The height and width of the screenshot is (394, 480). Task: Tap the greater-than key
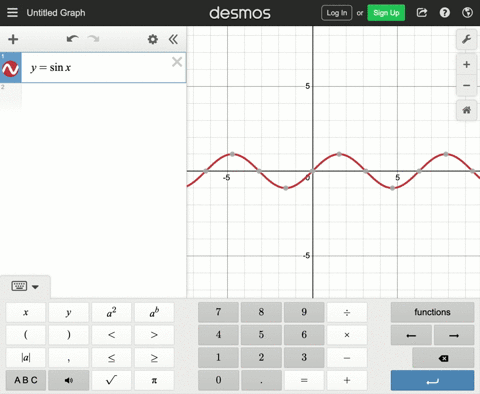[x=154, y=335]
